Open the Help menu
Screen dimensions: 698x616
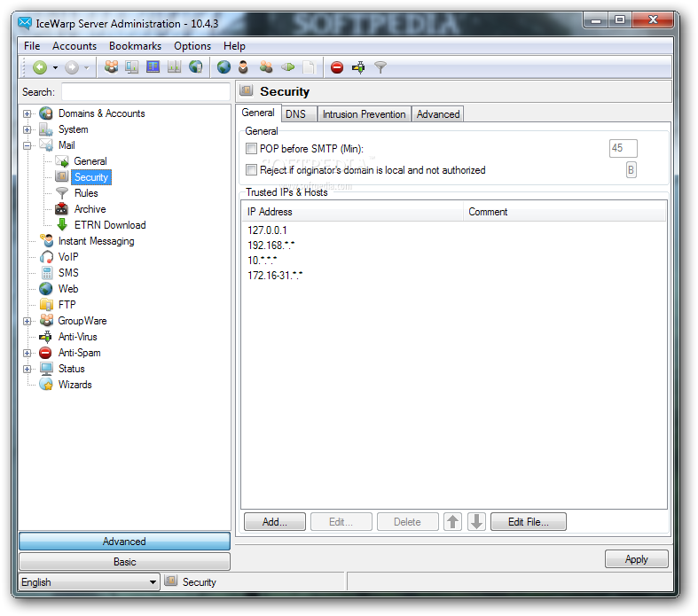tap(234, 46)
